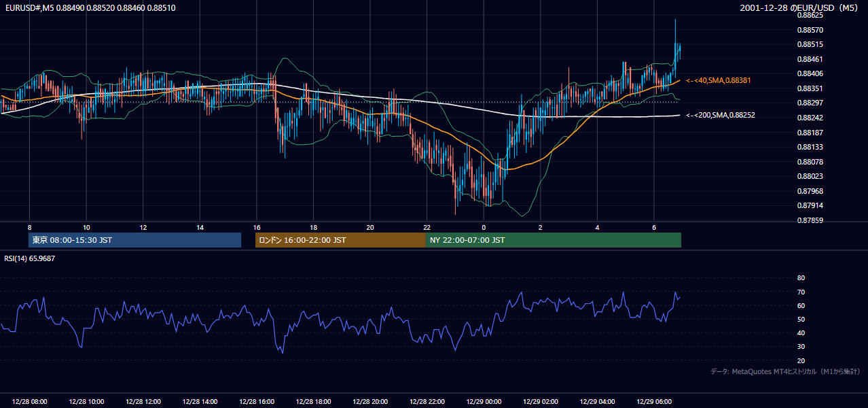Click price axis value 0.88133
868x408 pixels.
pyautogui.click(x=810, y=147)
